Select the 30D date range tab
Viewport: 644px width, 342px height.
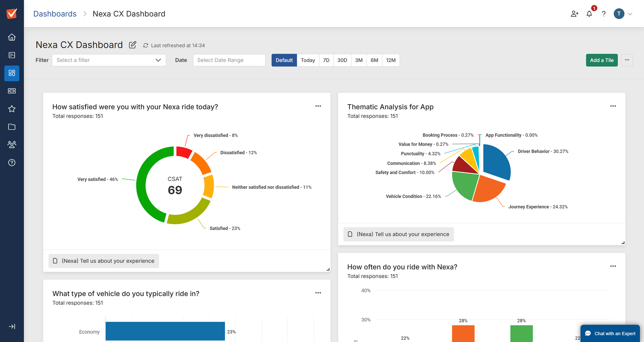(342, 60)
